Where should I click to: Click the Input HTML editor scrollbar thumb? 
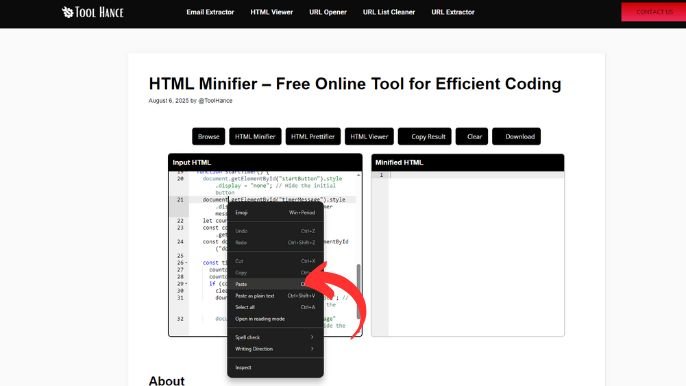click(x=359, y=291)
